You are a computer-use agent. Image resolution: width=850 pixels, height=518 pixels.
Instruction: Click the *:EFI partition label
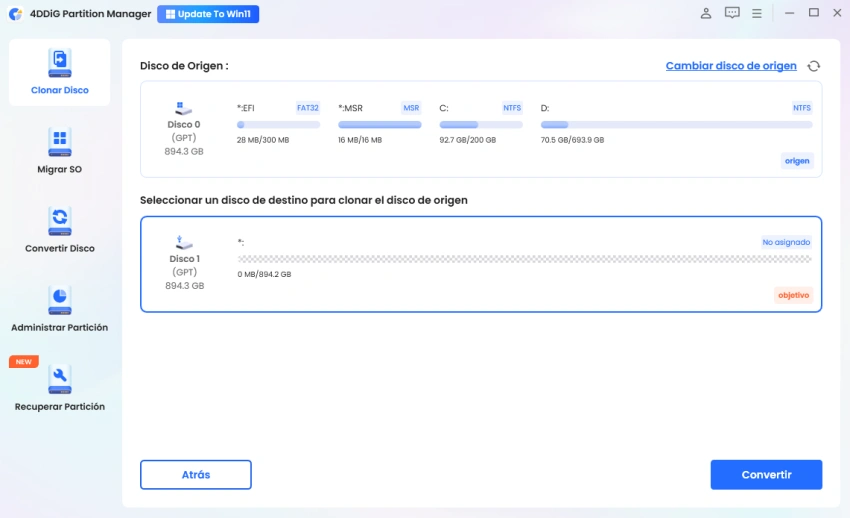[x=246, y=108]
